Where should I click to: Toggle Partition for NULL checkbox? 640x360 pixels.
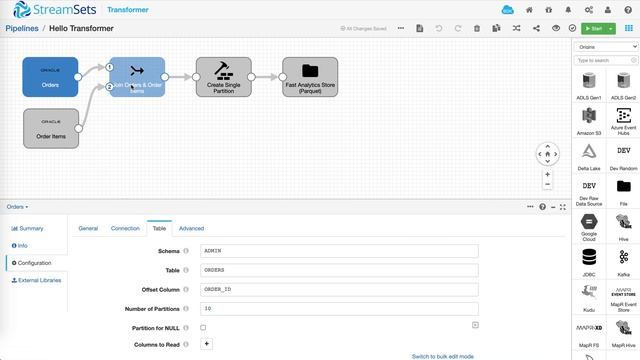203,327
